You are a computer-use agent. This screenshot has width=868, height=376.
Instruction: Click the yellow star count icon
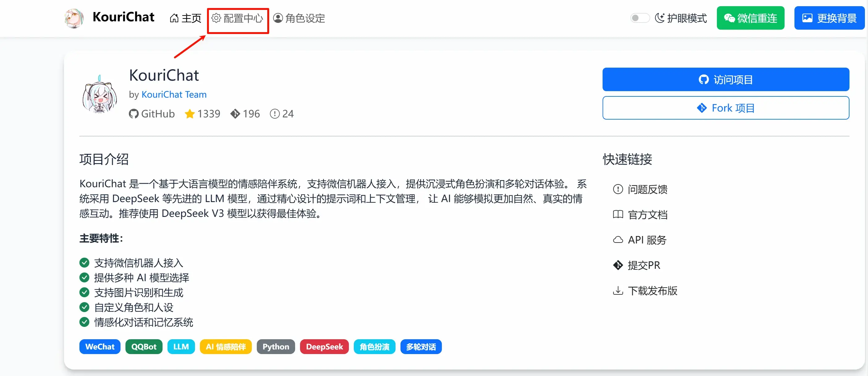[x=189, y=114]
